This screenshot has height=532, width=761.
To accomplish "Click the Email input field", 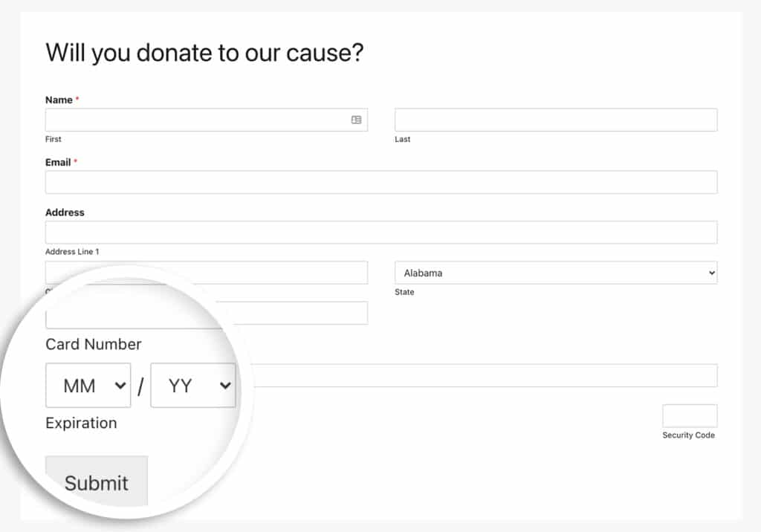I will [x=381, y=182].
